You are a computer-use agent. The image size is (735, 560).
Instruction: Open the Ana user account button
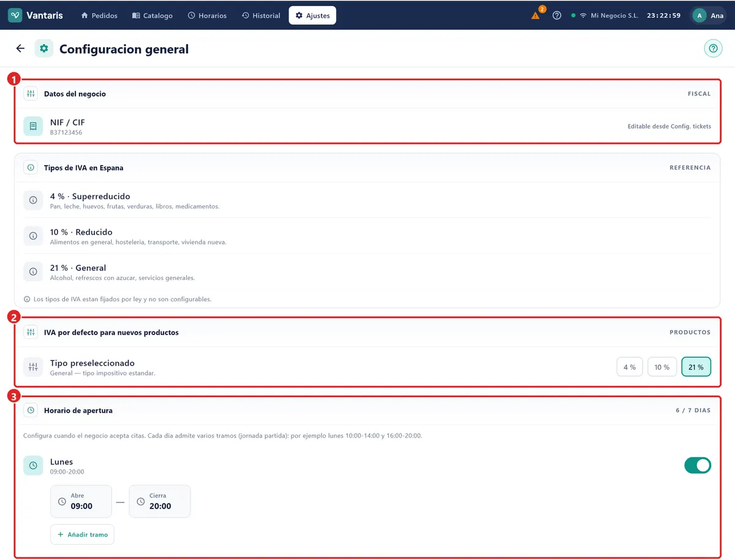coord(709,15)
